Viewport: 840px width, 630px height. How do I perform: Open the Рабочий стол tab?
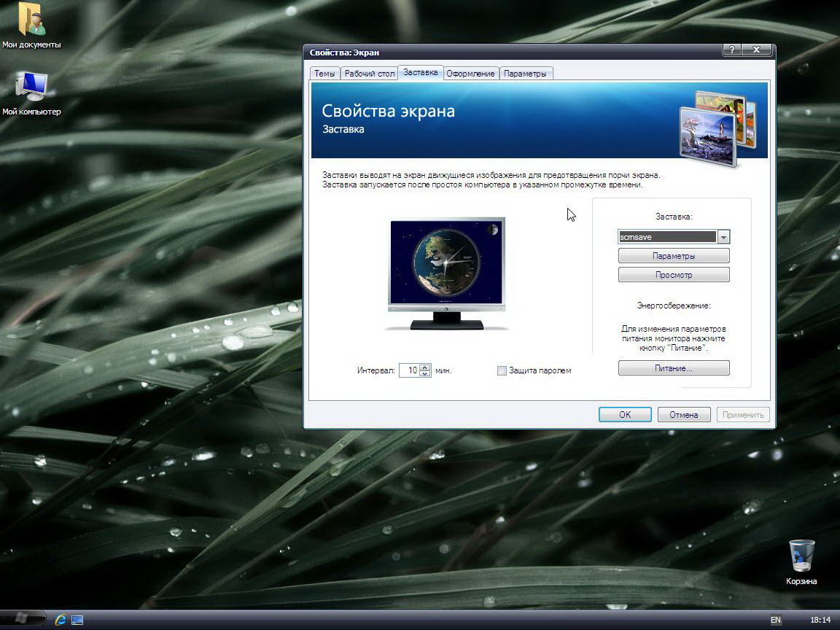click(x=370, y=74)
